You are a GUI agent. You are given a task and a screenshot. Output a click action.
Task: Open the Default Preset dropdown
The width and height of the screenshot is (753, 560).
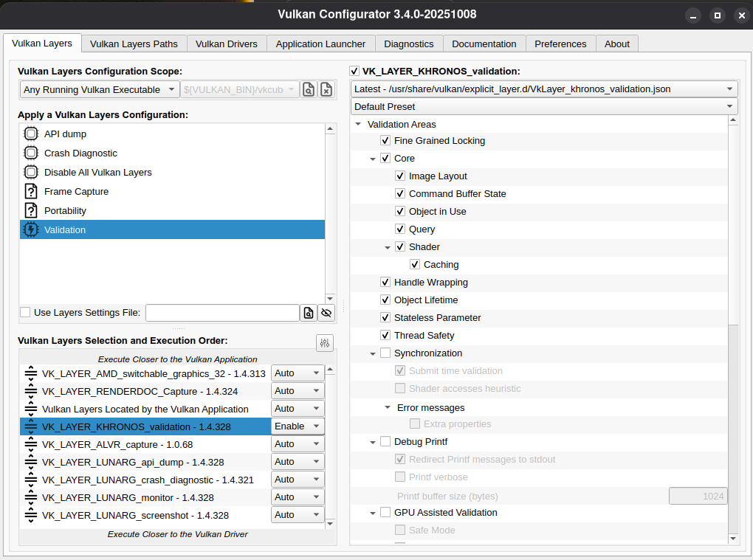(544, 107)
